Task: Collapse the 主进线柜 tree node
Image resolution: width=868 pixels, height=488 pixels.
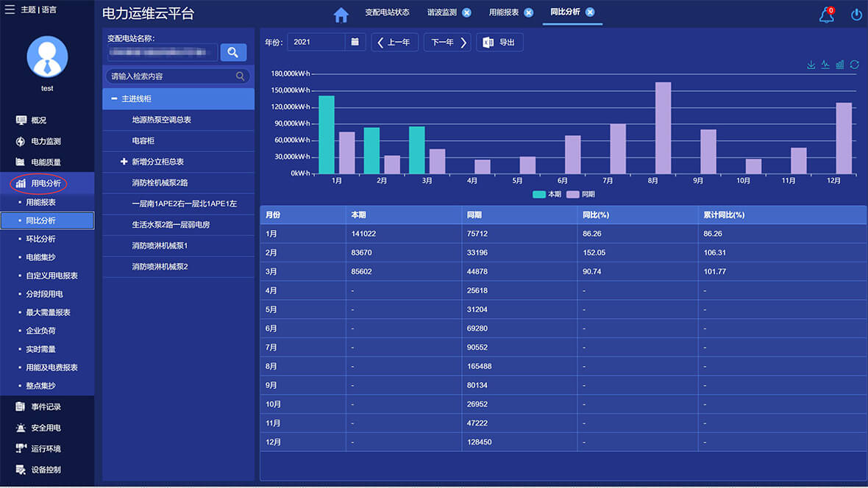Action: coord(114,98)
